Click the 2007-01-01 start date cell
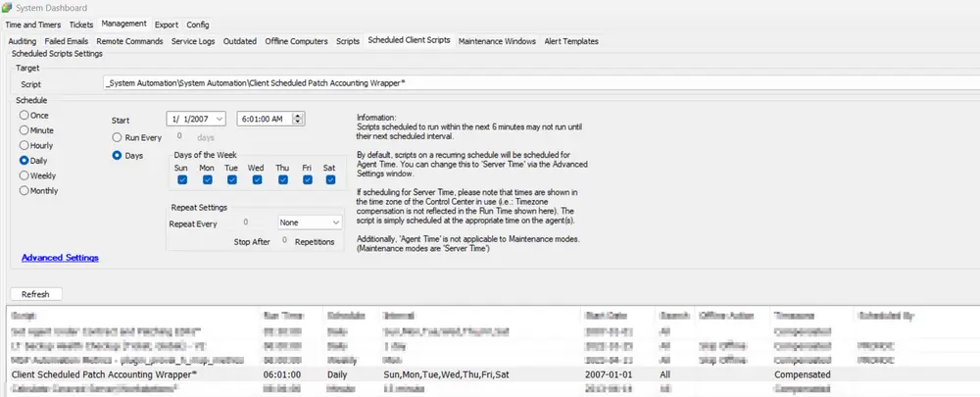Screen dimensions: 980x397 click(x=607, y=374)
